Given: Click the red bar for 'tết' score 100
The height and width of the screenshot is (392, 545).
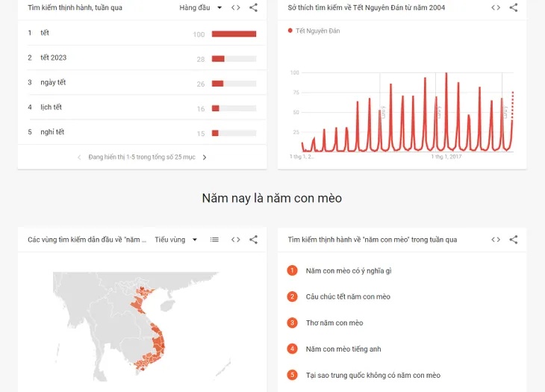Looking at the screenshot, I should coord(234,34).
